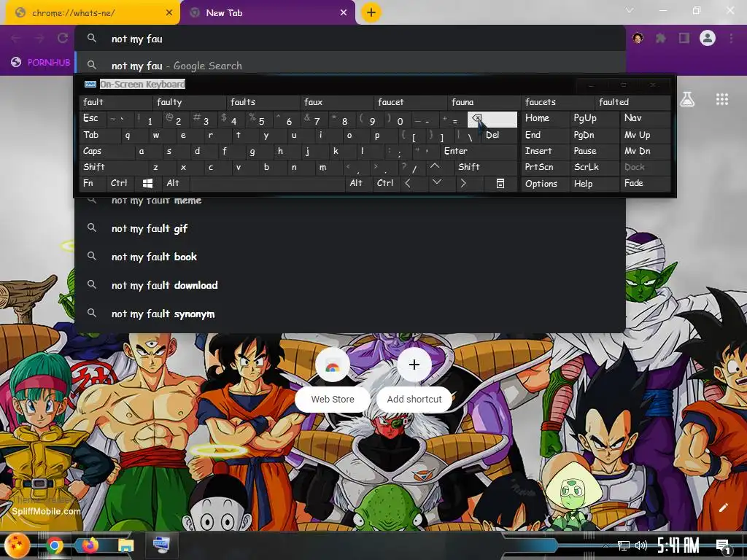Image resolution: width=747 pixels, height=560 pixels.
Task: Pick the 'faux' word prediction
Action: pyautogui.click(x=338, y=102)
